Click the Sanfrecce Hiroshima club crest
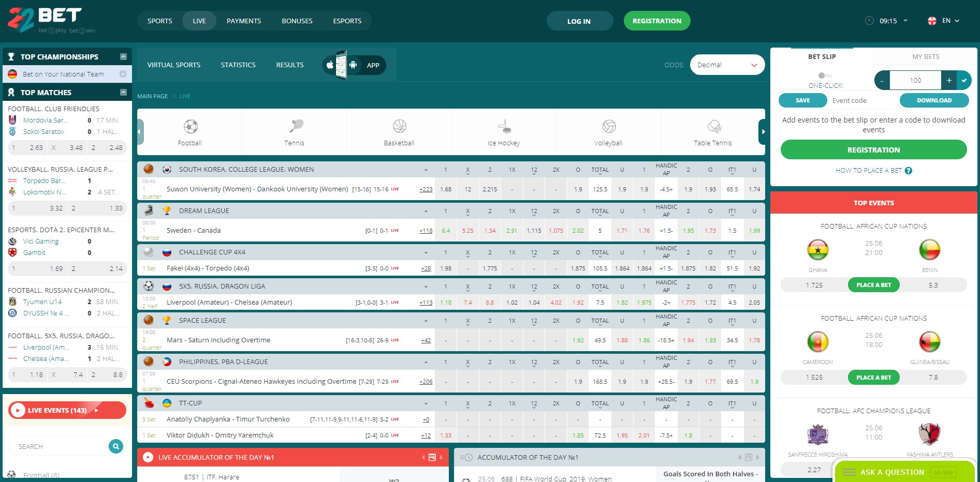The width and height of the screenshot is (980, 482). click(x=818, y=434)
